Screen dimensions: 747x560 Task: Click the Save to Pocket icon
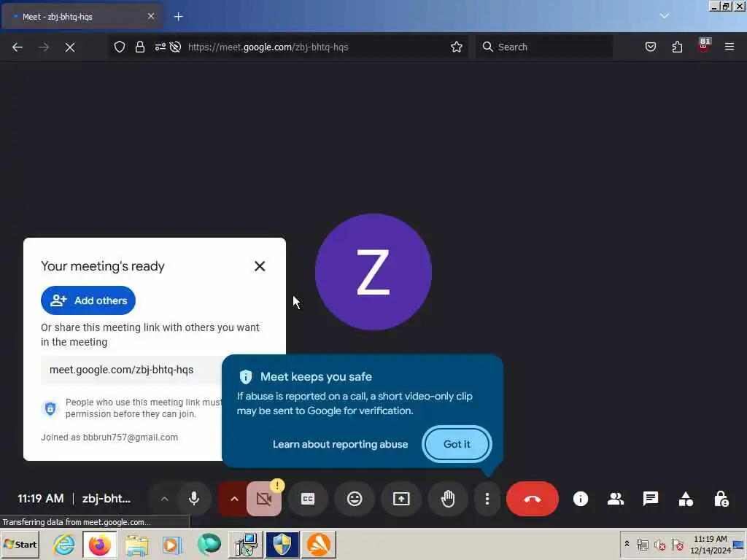point(650,47)
